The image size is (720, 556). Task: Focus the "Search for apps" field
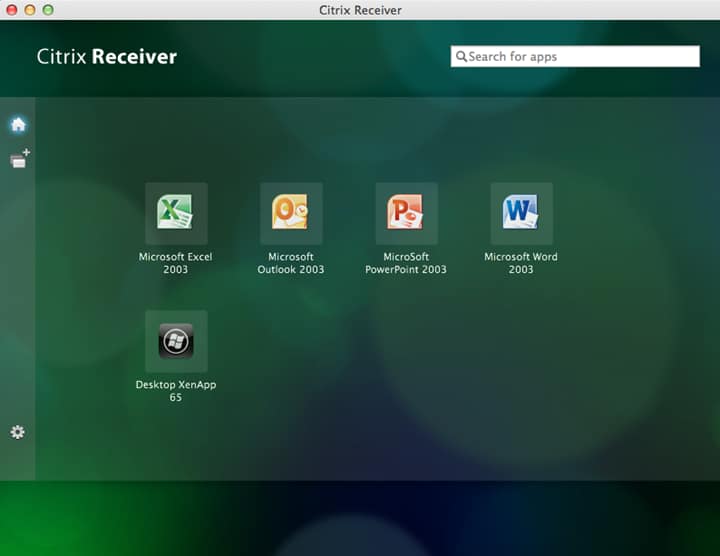(575, 56)
